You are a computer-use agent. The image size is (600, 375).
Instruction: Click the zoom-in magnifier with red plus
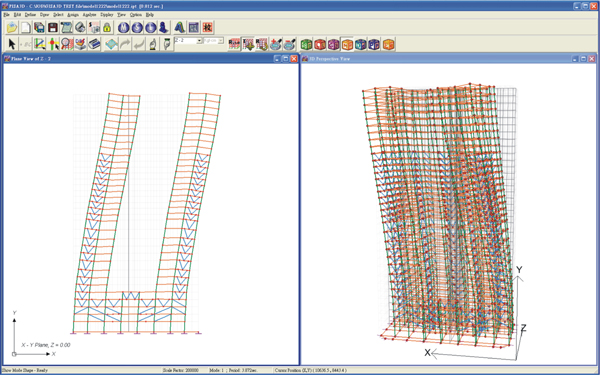(276, 44)
